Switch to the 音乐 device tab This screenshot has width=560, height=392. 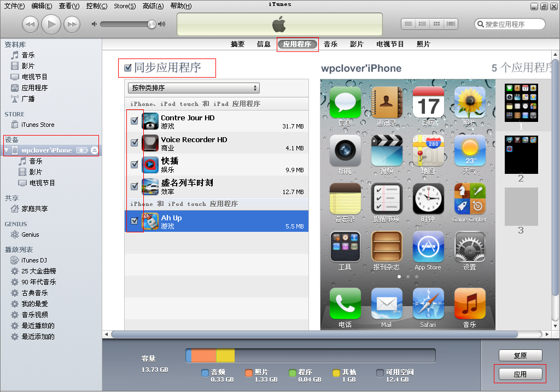point(331,44)
